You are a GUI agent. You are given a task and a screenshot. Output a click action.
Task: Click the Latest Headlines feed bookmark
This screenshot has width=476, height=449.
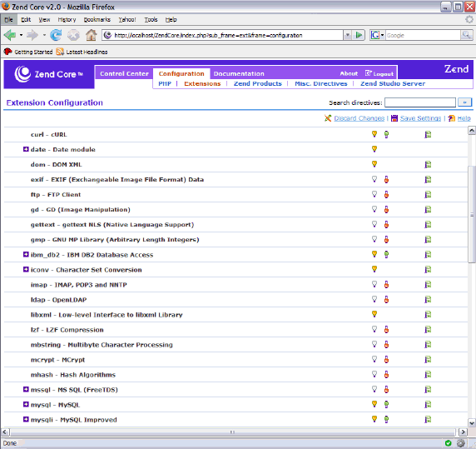point(82,52)
